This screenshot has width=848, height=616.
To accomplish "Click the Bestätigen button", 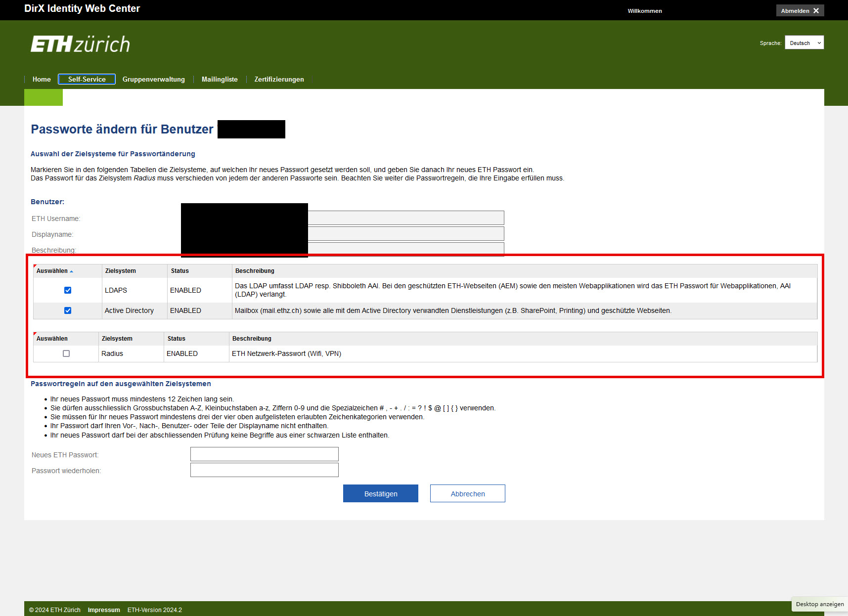I will point(381,493).
